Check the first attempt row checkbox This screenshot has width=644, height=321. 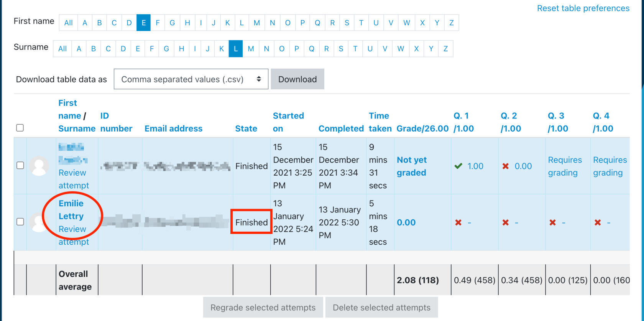tap(20, 165)
